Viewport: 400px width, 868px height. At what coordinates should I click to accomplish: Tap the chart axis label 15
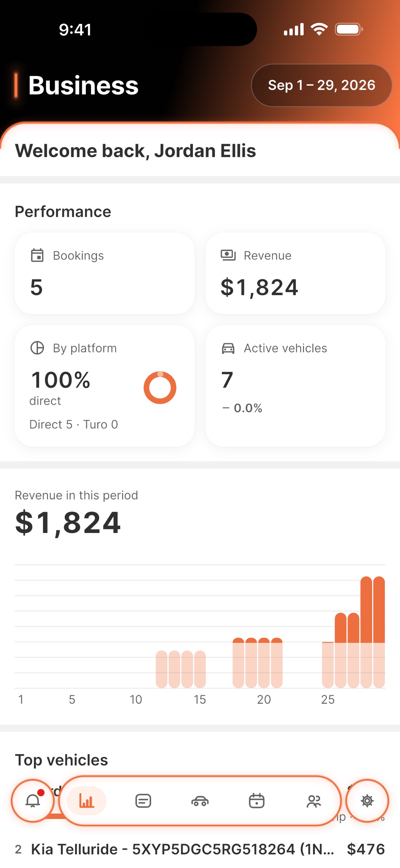[200, 699]
